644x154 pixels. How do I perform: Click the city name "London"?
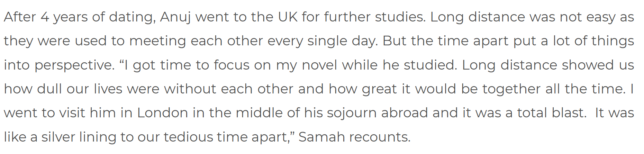pyautogui.click(x=162, y=113)
